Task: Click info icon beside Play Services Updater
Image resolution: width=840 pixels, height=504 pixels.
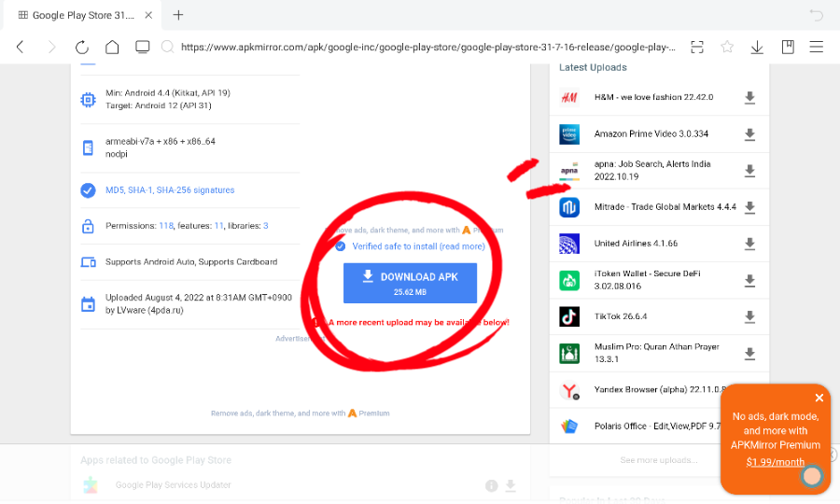Action: pos(491,485)
